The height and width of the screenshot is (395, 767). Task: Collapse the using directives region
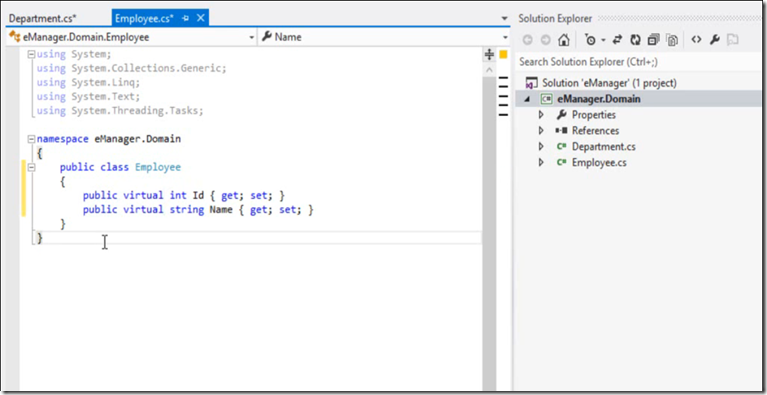click(31, 54)
